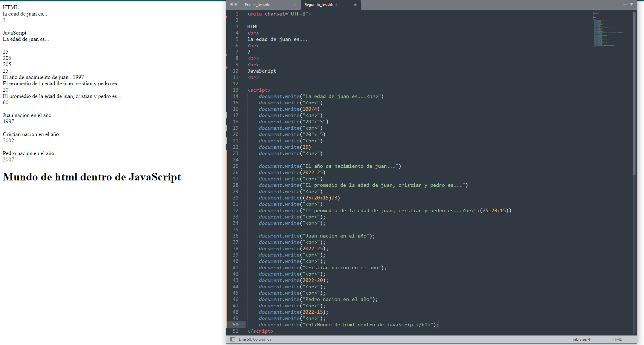Go to previous tab with left arrow
644x345 pixels.
(x=231, y=4)
